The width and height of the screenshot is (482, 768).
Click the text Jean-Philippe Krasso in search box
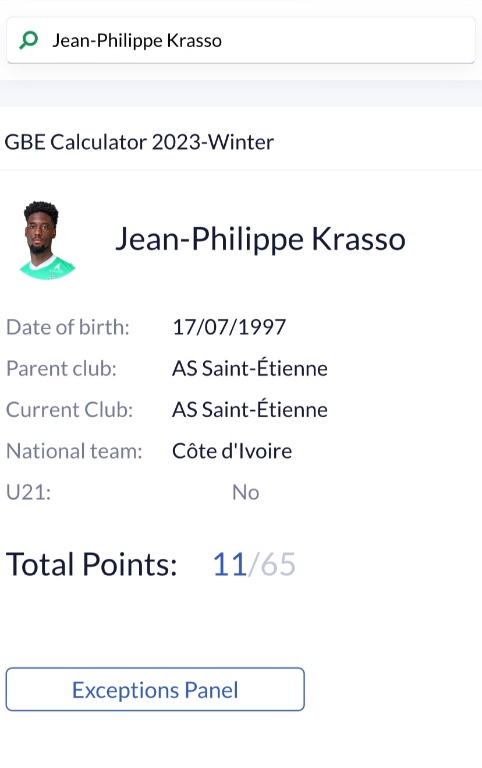(x=137, y=41)
